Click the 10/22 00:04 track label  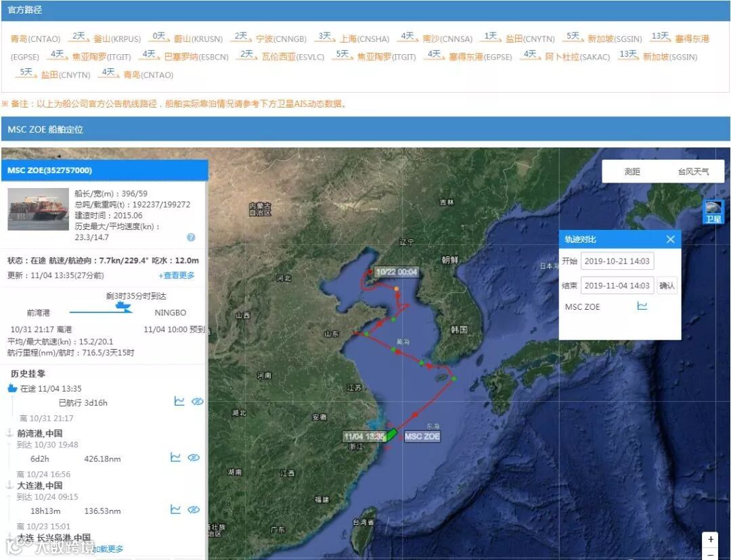396,272
